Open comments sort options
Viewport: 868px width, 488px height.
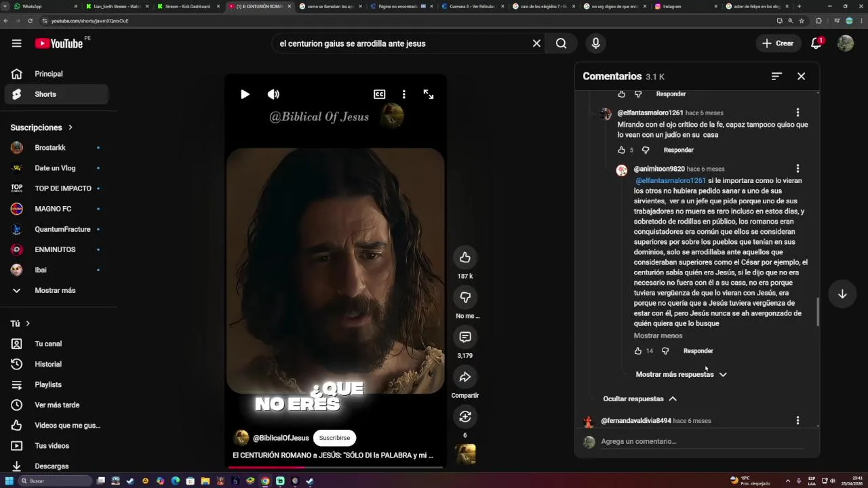[776, 77]
